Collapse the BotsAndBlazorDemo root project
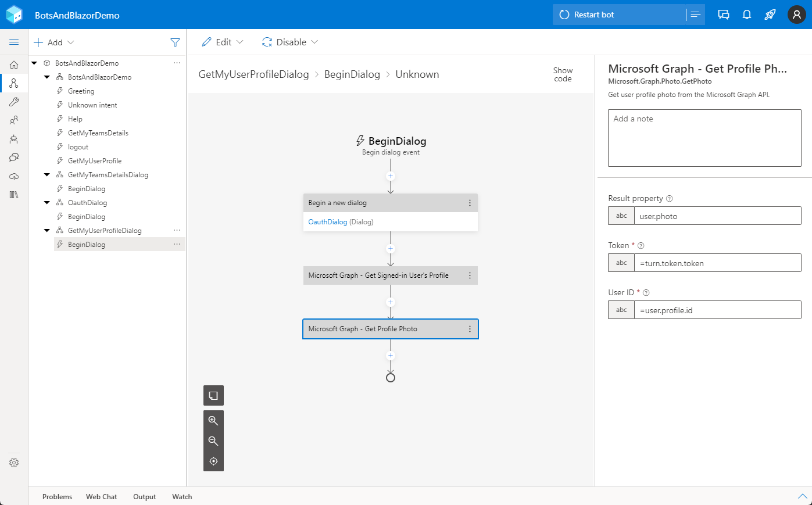 tap(34, 63)
